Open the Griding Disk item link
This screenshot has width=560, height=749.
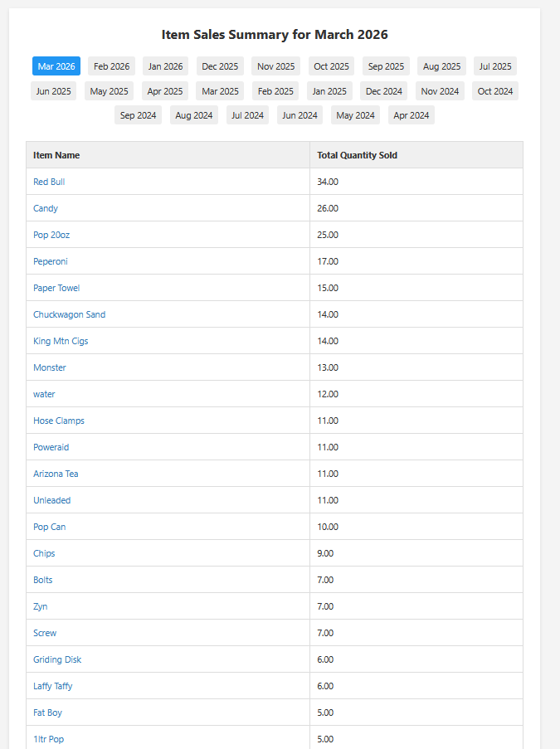click(57, 659)
